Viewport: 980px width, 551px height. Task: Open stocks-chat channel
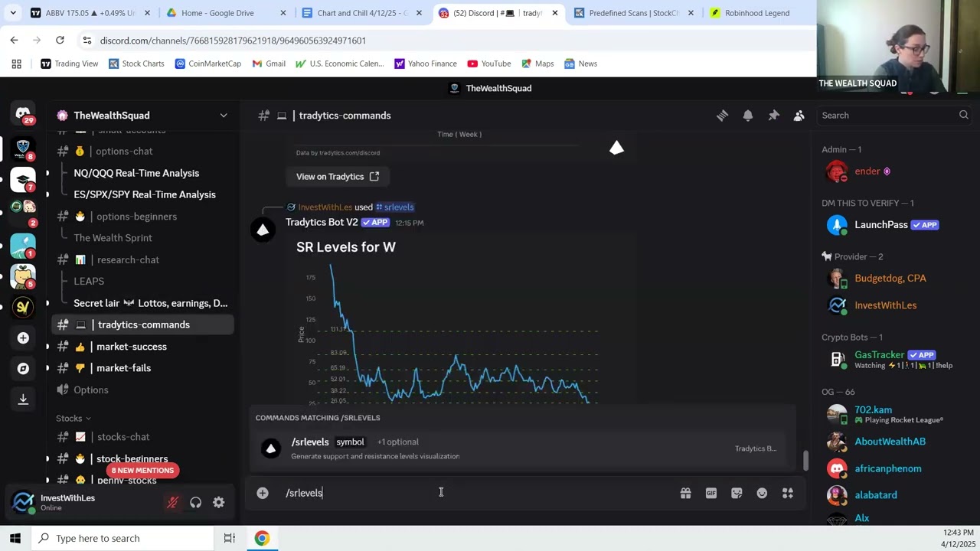click(142, 437)
